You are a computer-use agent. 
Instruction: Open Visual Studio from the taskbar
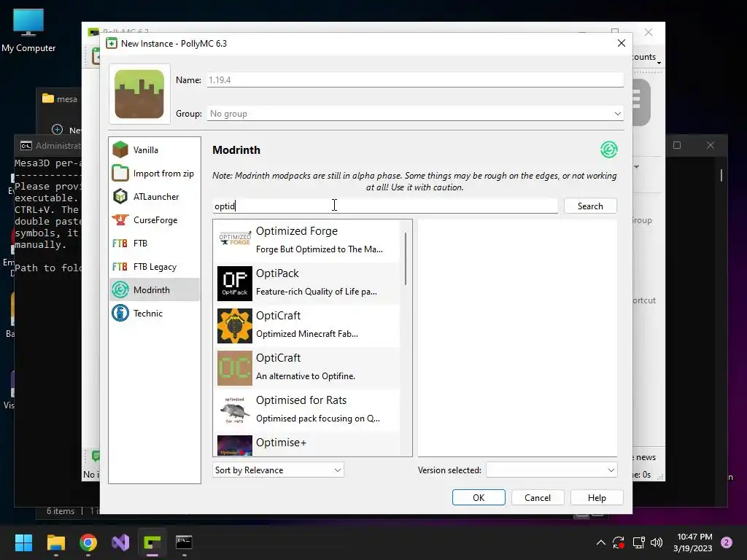click(120, 542)
